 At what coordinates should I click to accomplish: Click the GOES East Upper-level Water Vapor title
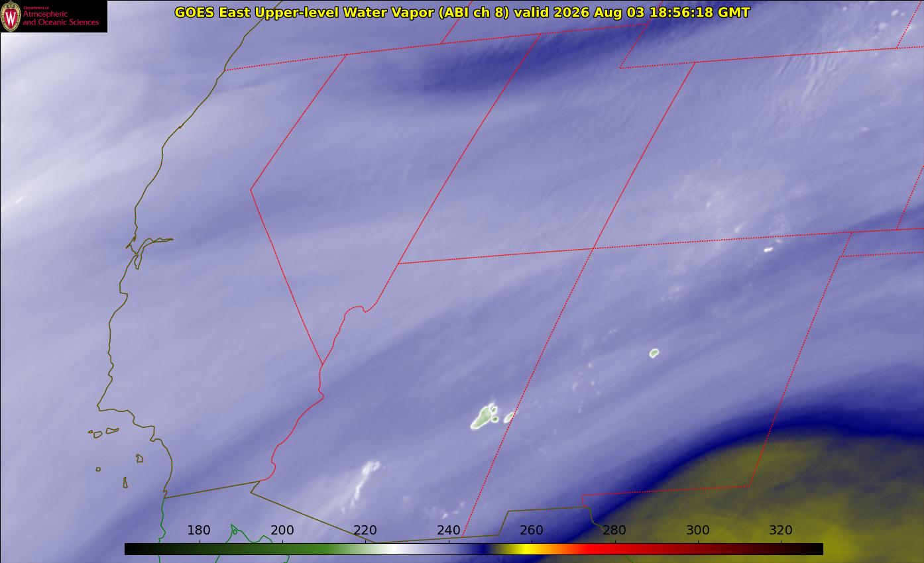[x=462, y=12]
